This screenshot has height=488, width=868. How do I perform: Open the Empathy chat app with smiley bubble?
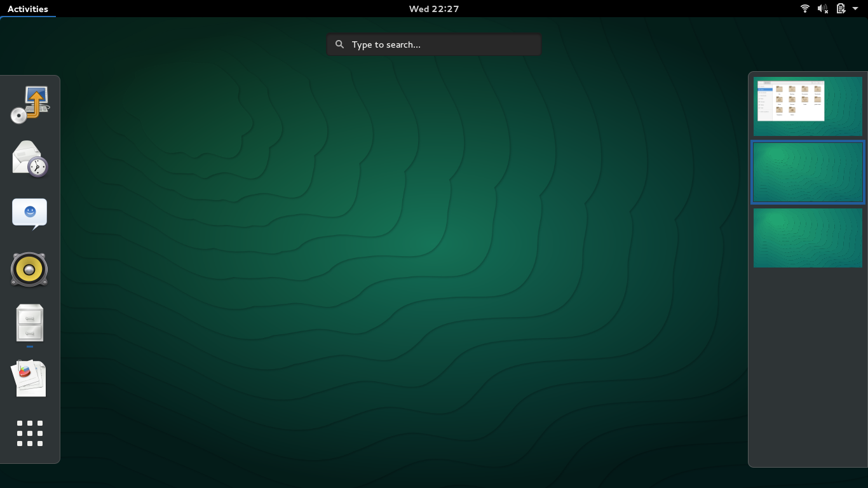(x=30, y=214)
